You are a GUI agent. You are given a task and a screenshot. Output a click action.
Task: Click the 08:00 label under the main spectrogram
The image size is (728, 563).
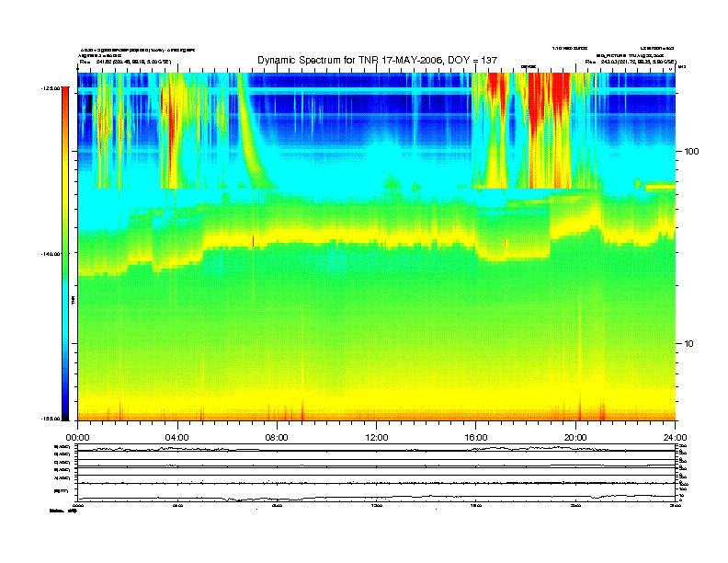[x=277, y=438]
